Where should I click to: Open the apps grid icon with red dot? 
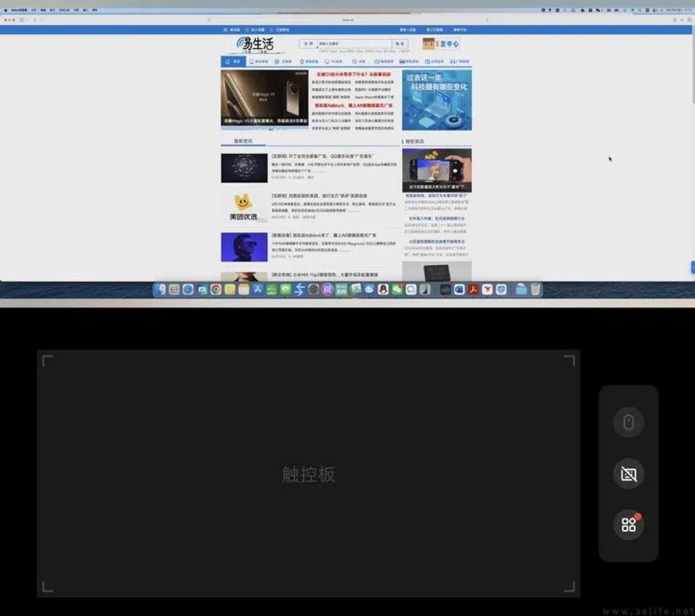tap(629, 525)
